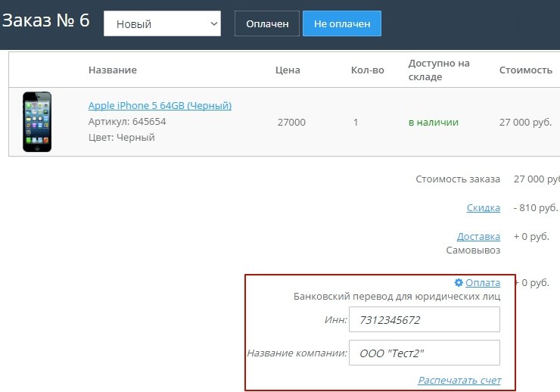Viewport: 560px width, 392px height.
Task: Click the Заказ № 6 page title
Action: coord(45,20)
